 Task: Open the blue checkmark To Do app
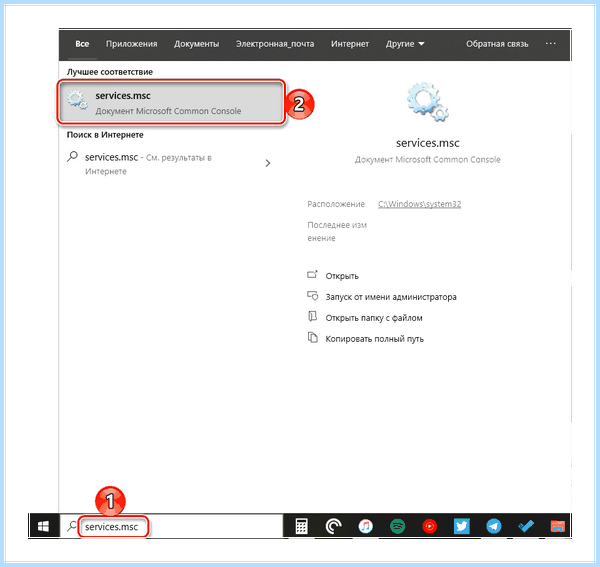(x=526, y=526)
